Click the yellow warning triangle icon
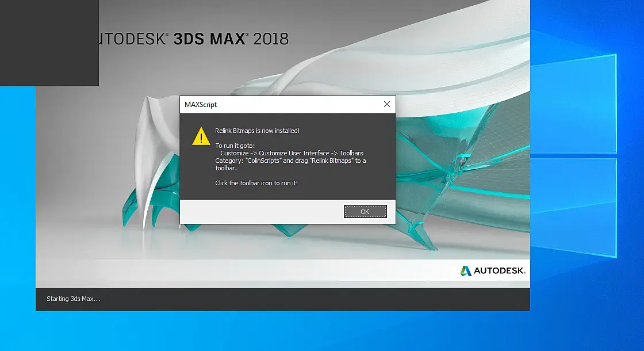The width and height of the screenshot is (644, 351). click(201, 136)
